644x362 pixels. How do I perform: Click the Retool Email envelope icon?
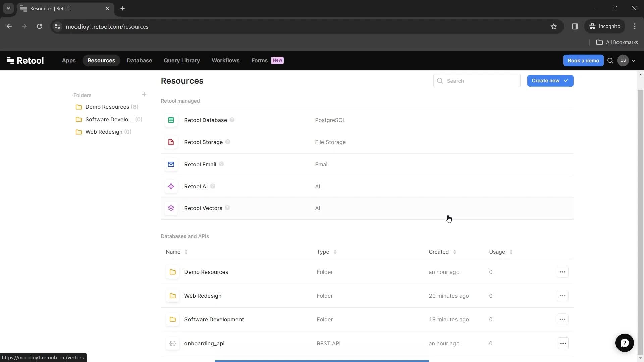171,164
